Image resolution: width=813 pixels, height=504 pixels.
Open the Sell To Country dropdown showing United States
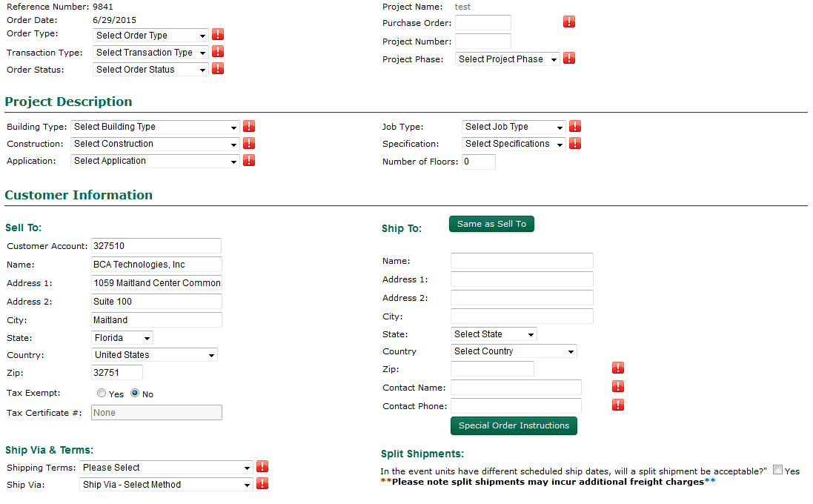tap(154, 355)
